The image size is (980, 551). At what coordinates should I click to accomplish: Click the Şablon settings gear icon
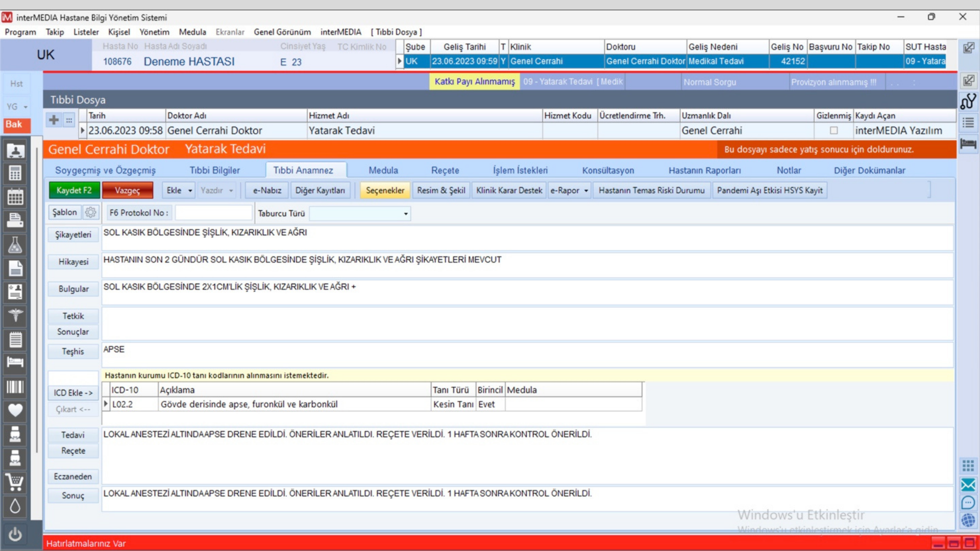point(91,212)
